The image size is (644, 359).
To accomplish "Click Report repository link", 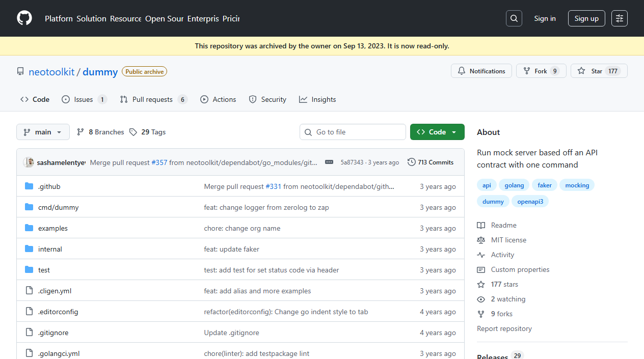I will pos(504,328).
